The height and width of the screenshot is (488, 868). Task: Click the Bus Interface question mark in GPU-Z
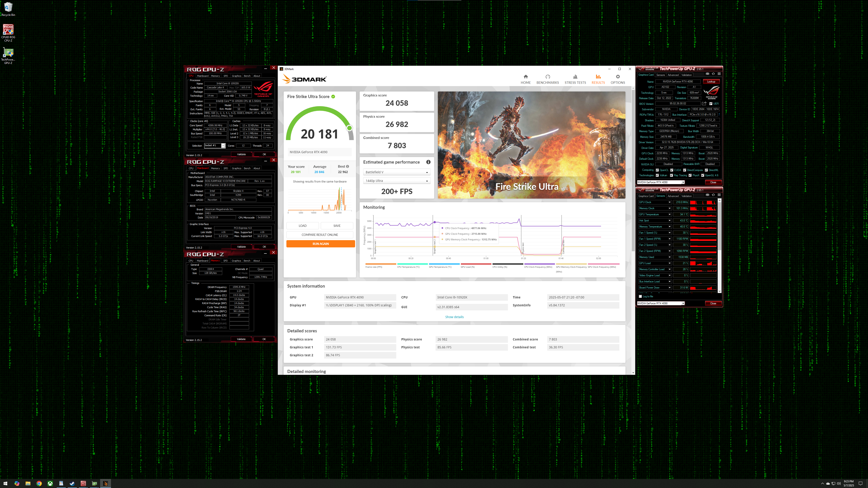(x=719, y=115)
